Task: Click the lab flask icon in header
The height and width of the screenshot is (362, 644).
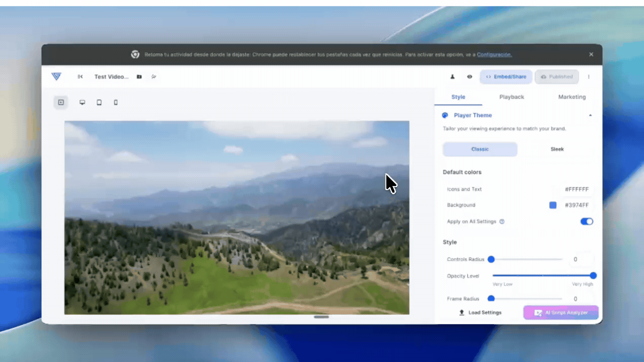Action: 452,77
